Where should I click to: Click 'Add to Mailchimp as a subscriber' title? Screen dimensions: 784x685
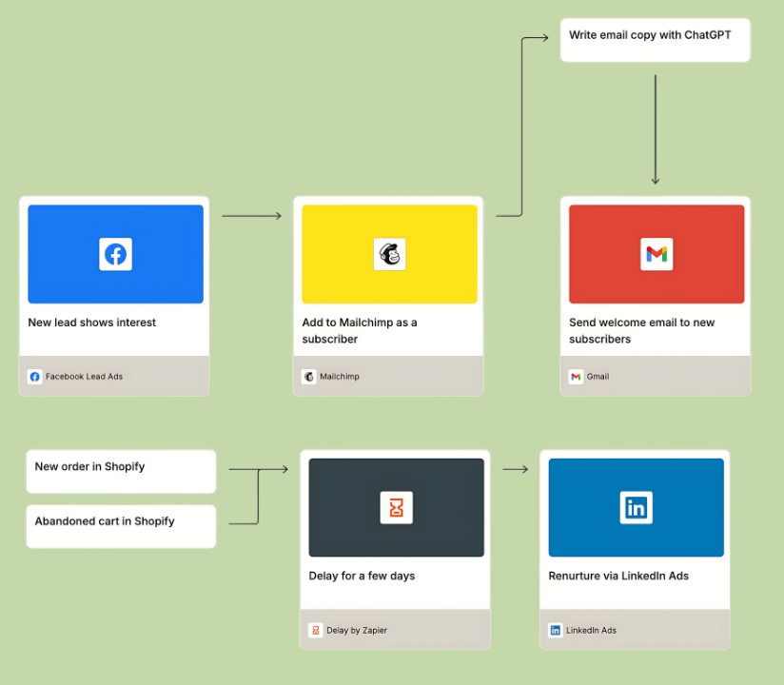360,330
